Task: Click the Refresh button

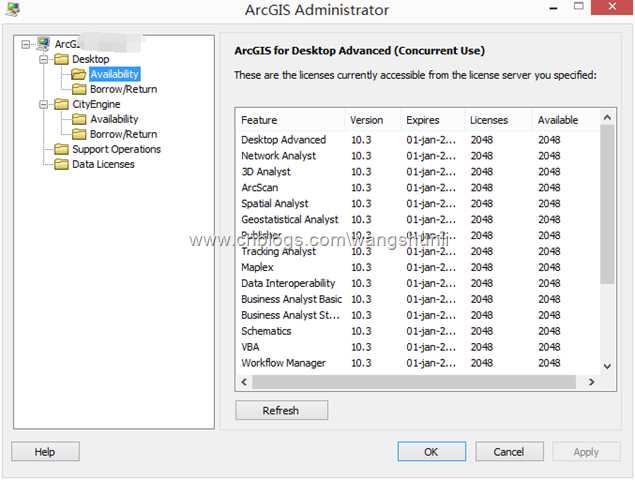Action: click(x=281, y=410)
